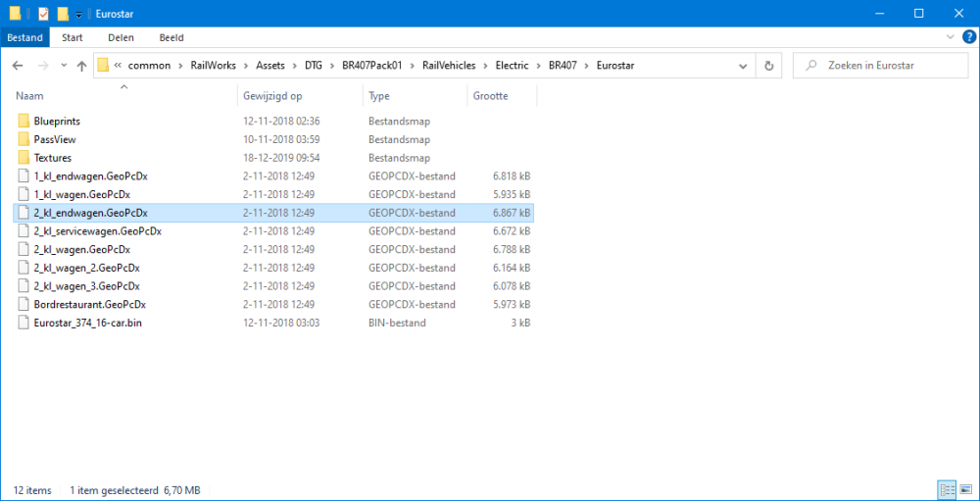Refresh the Eurostar folder view
The height and width of the screenshot is (501, 980).
coord(769,66)
